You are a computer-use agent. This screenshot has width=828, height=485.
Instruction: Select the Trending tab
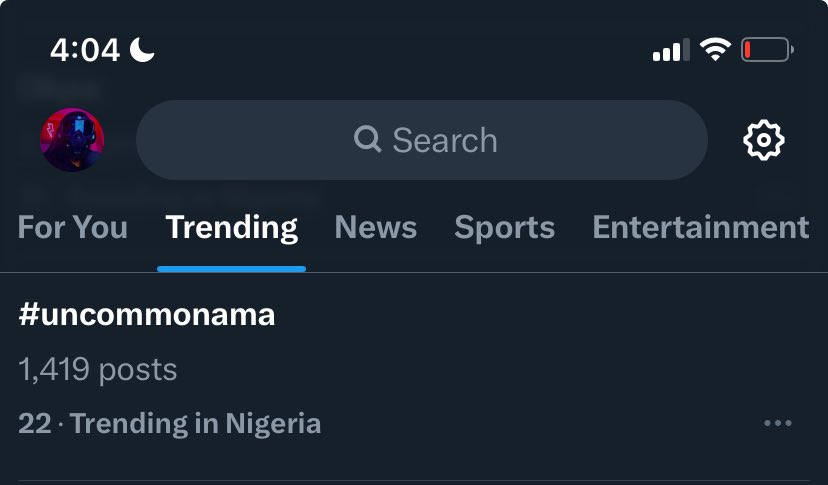pyautogui.click(x=232, y=228)
